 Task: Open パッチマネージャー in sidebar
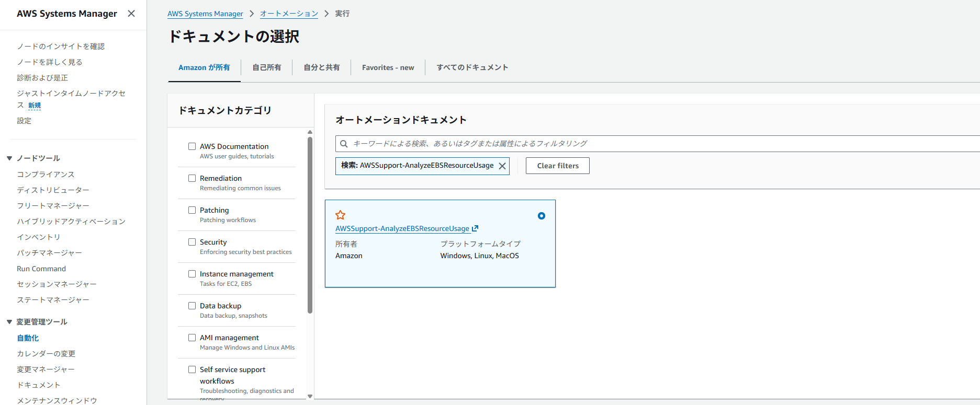(x=49, y=253)
